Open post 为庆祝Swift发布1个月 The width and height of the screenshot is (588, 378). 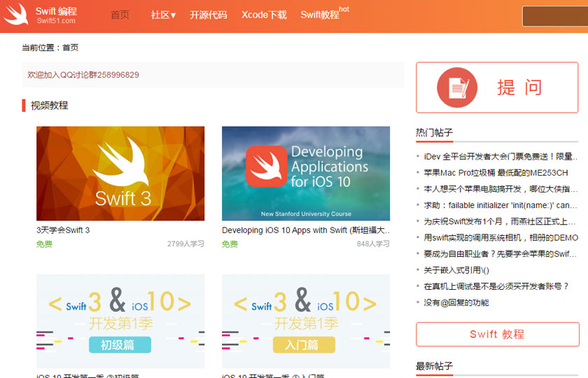[500, 222]
